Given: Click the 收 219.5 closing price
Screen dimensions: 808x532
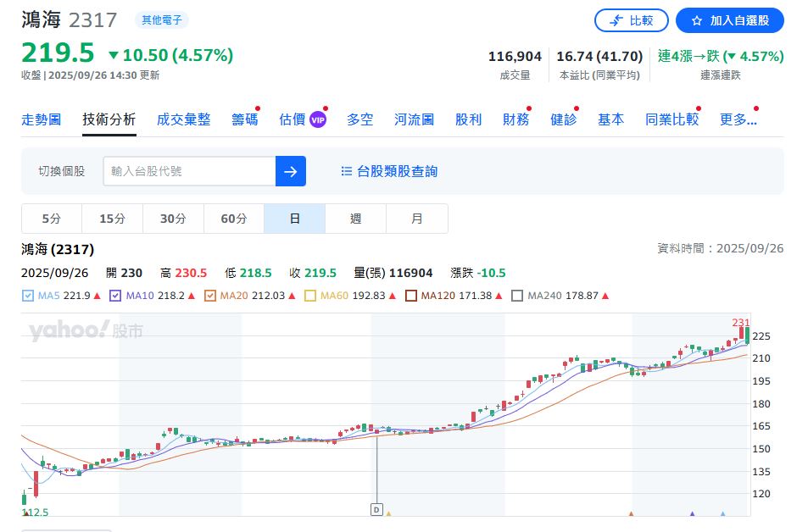Looking at the screenshot, I should (x=313, y=273).
